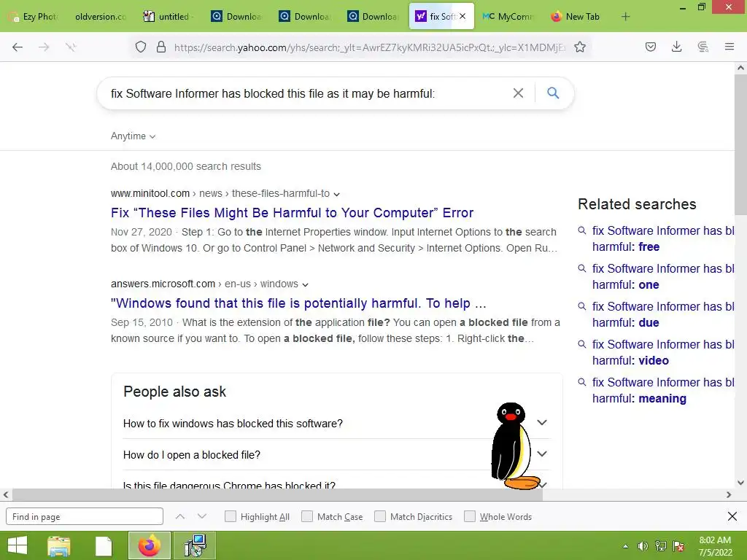
Task: Focus the Find in page field
Action: pyautogui.click(x=85, y=516)
